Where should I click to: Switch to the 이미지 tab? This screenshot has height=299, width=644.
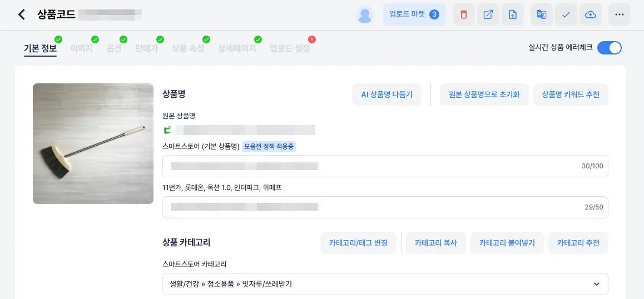click(x=82, y=48)
